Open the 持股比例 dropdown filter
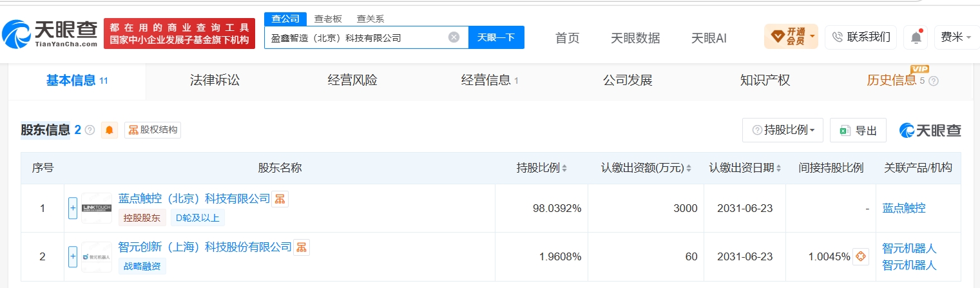This screenshot has width=980, height=288. [x=783, y=130]
